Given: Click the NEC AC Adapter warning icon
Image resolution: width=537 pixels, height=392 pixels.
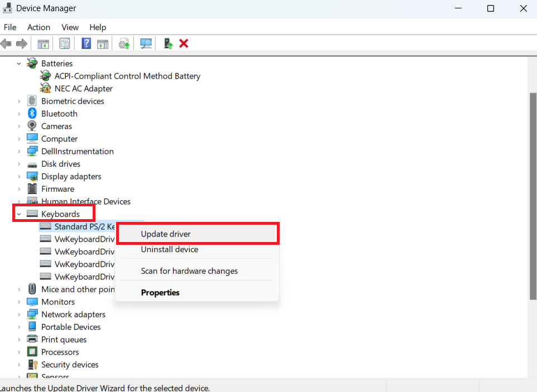Looking at the screenshot, I should click(x=45, y=88).
